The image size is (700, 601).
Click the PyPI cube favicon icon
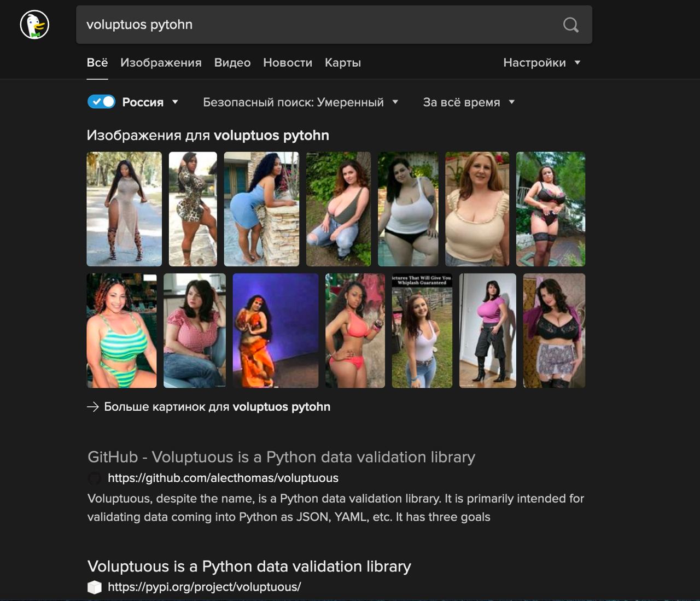[95, 587]
